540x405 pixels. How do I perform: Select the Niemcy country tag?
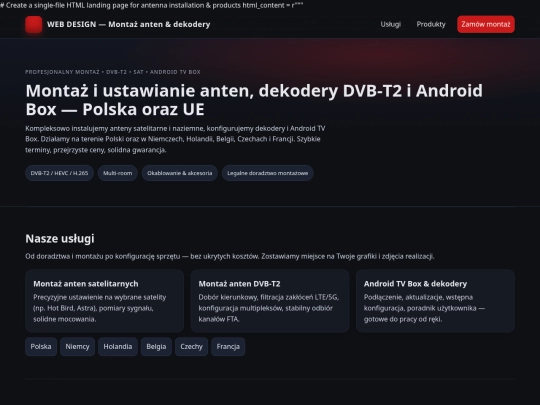point(77,346)
